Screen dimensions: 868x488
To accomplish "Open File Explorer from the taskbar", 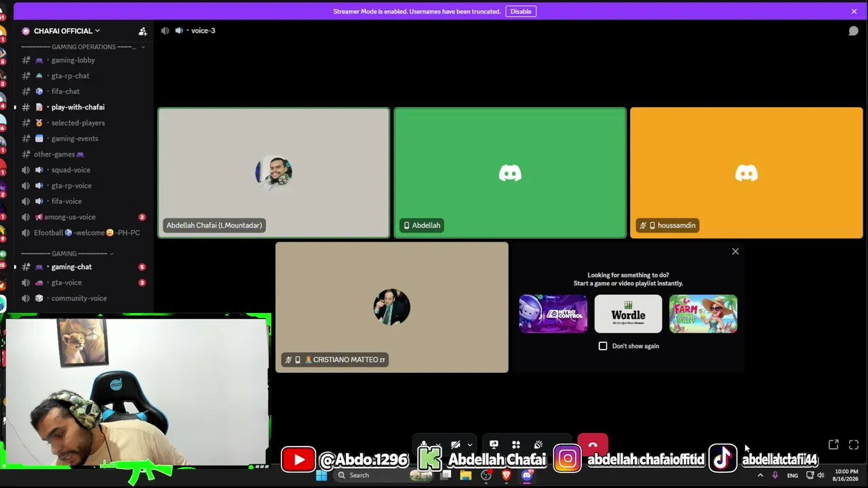I will [x=466, y=475].
